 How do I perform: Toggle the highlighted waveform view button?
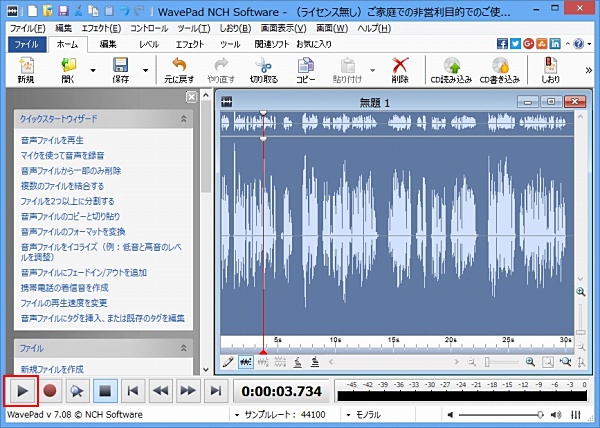click(x=246, y=362)
